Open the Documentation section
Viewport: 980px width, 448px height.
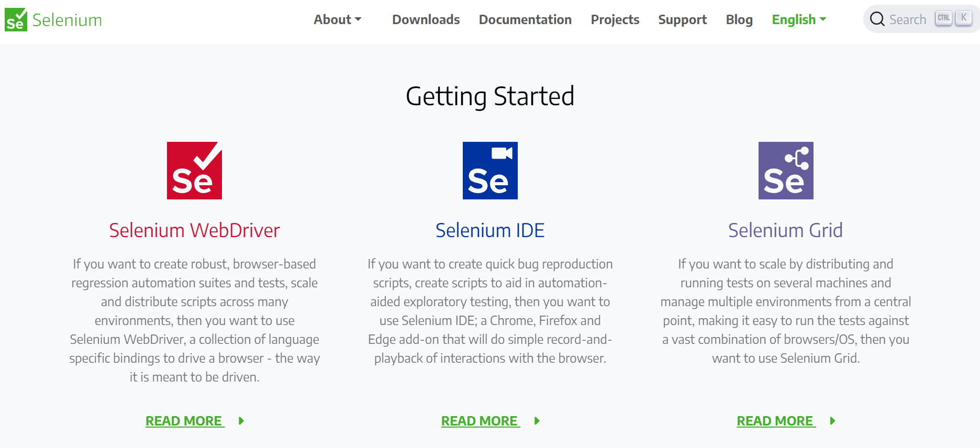[x=525, y=19]
